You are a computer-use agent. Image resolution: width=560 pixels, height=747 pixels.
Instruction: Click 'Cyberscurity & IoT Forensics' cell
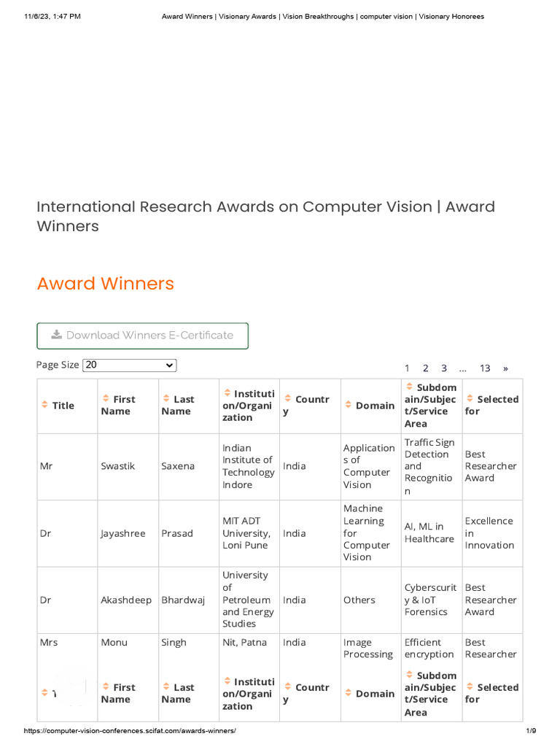[430, 600]
